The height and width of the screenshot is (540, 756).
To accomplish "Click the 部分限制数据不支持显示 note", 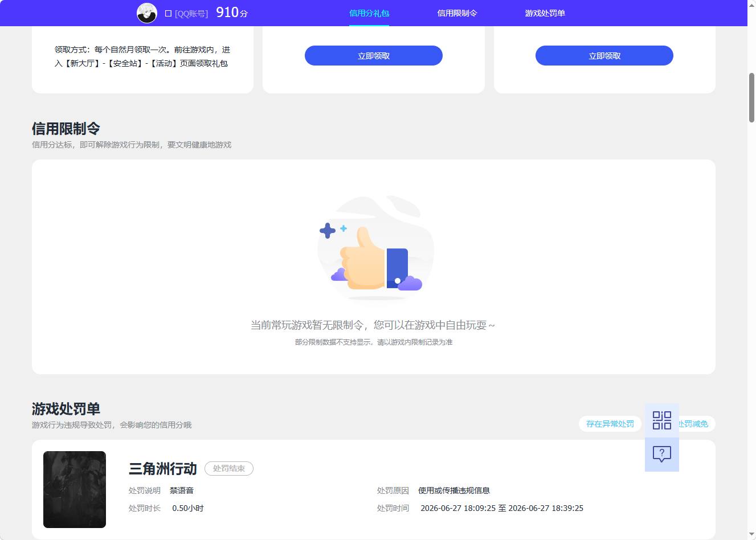I will (374, 342).
